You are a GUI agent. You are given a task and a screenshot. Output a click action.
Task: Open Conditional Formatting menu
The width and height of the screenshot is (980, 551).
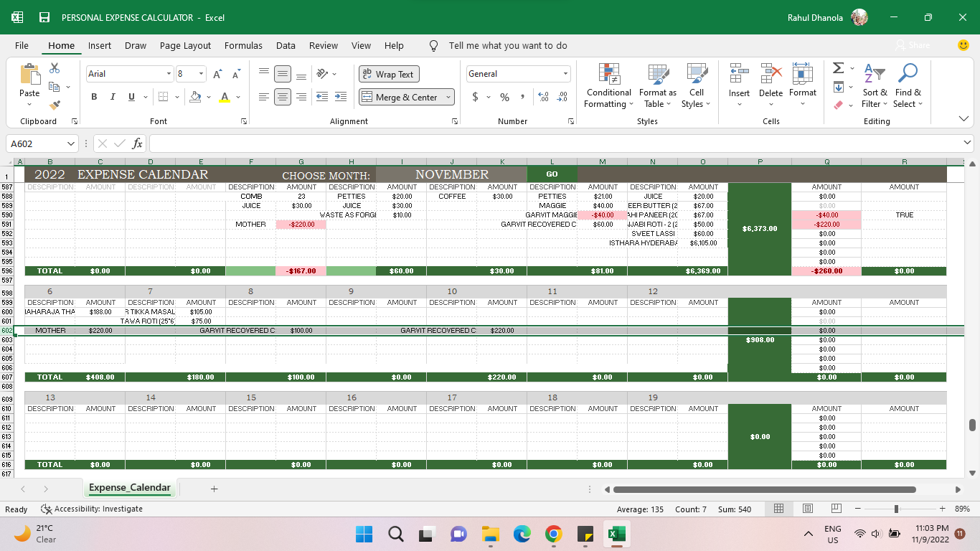pos(608,85)
